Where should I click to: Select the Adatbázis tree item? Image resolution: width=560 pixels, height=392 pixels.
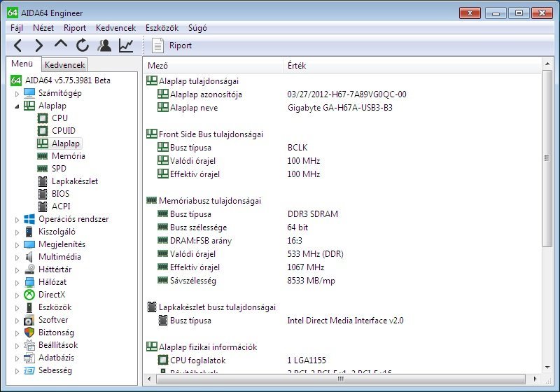pyautogui.click(x=56, y=358)
